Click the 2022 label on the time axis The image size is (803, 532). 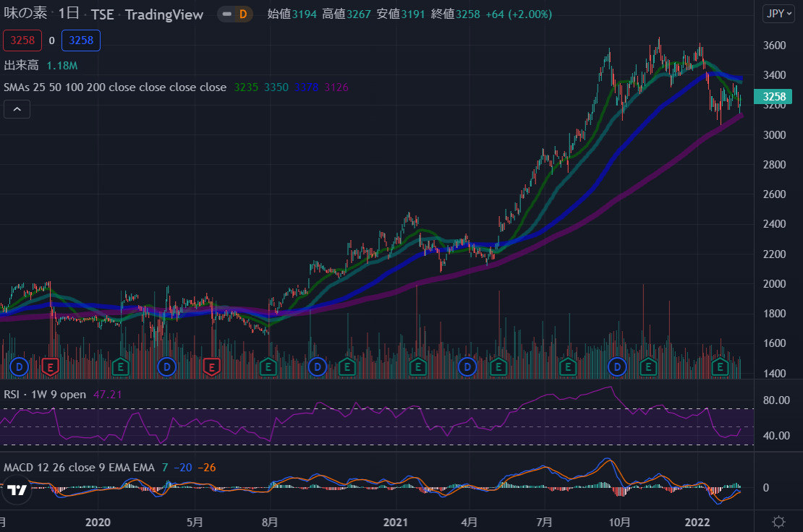[697, 523]
